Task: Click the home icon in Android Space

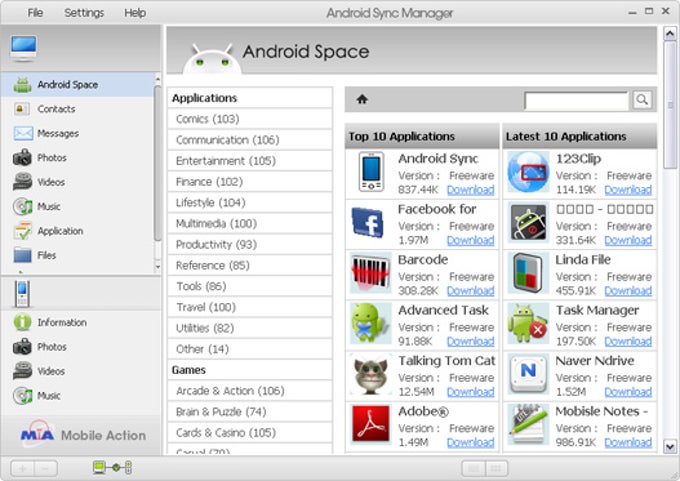Action: click(x=362, y=99)
